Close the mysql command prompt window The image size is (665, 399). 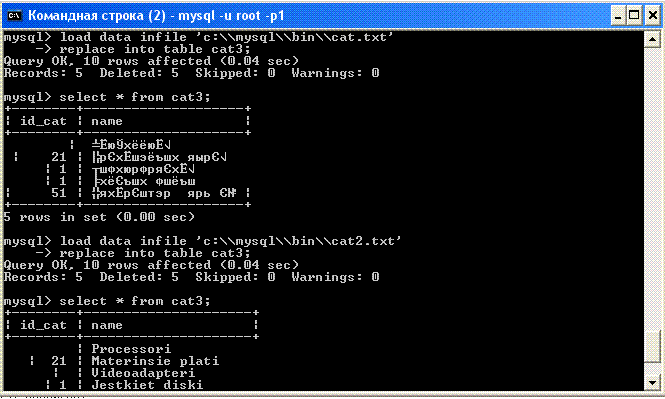(652, 16)
